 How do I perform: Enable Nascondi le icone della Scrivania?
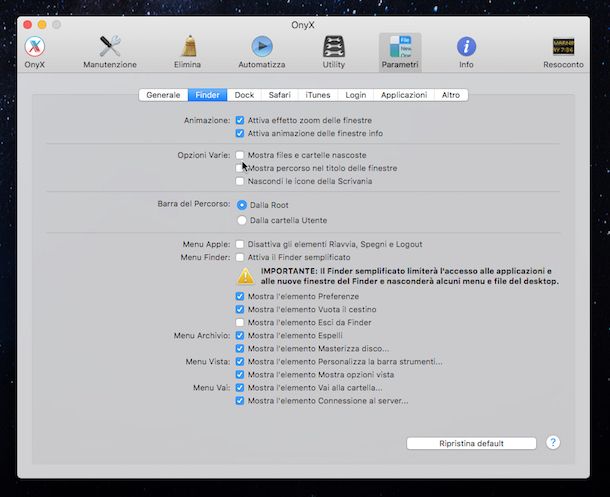[240, 181]
